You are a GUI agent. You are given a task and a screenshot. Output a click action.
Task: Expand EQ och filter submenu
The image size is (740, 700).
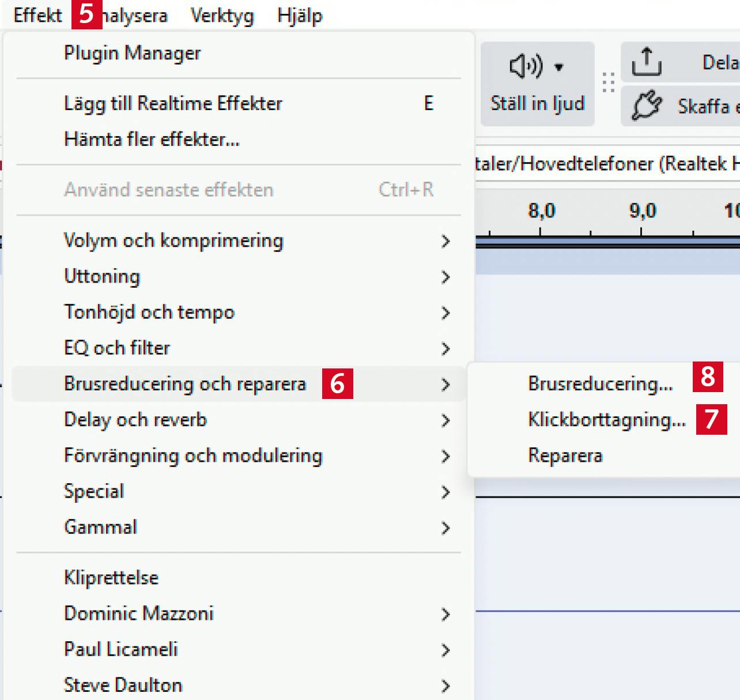pyautogui.click(x=117, y=348)
